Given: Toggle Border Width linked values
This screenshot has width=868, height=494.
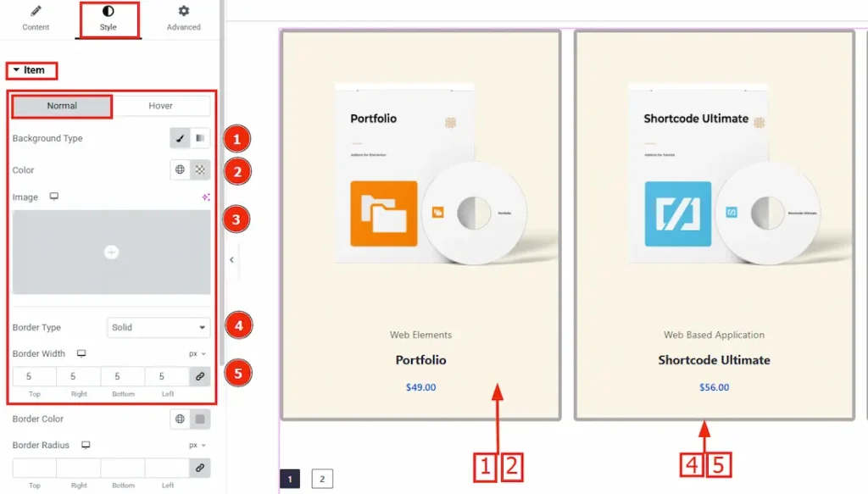Looking at the screenshot, I should click(x=200, y=376).
